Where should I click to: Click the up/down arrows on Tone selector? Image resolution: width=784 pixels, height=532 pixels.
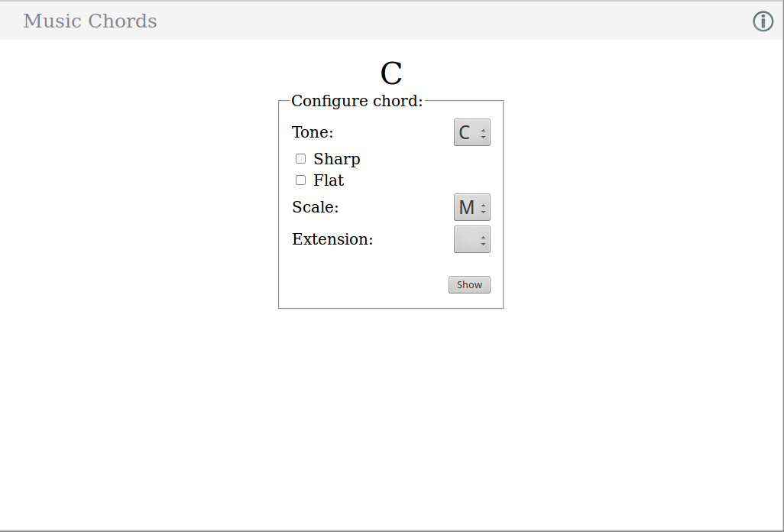point(483,133)
